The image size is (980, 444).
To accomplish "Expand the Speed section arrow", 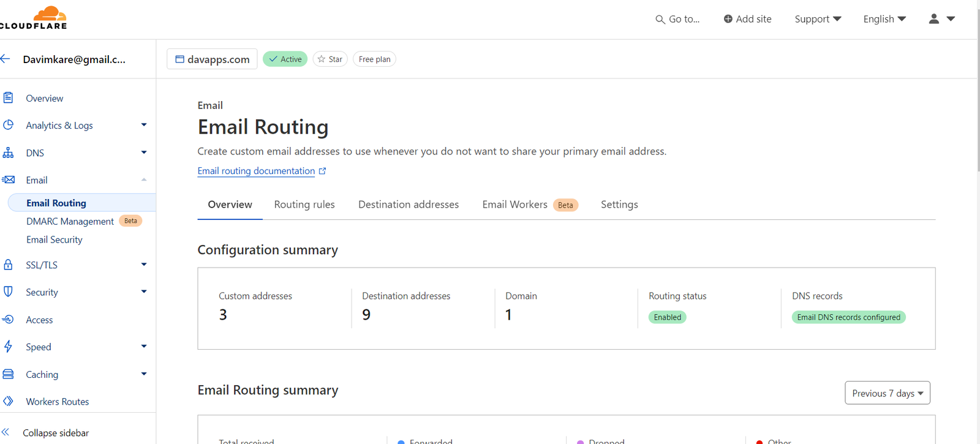I will 144,346.
